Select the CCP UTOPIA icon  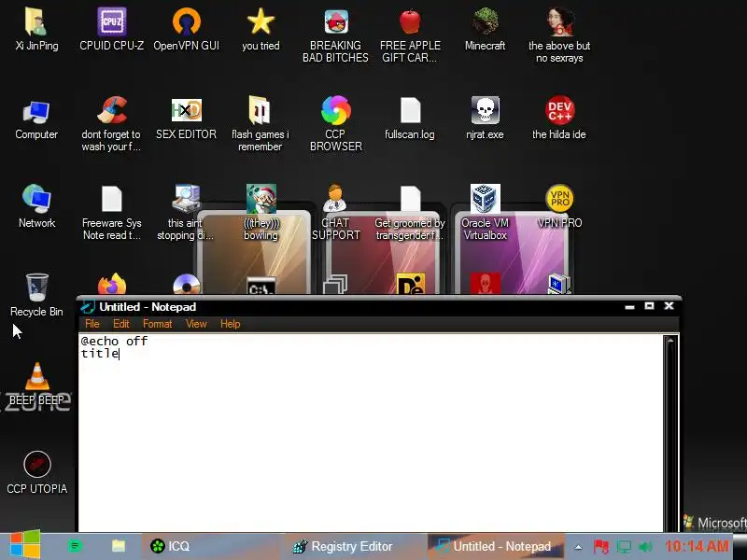click(37, 465)
